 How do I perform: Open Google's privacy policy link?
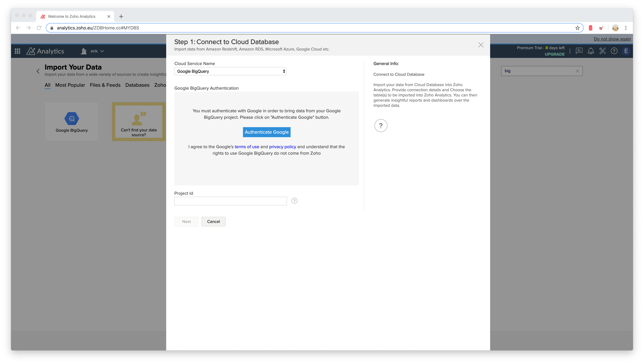(x=282, y=147)
